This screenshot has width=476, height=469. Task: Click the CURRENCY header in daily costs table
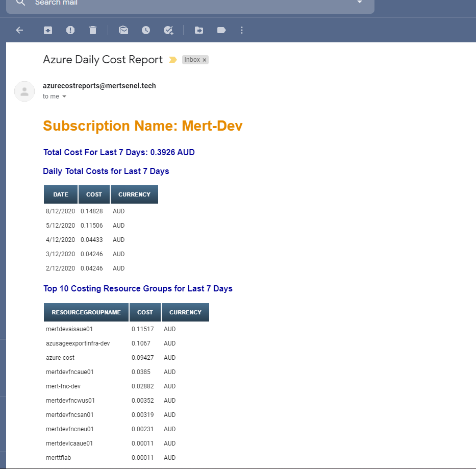click(x=134, y=194)
